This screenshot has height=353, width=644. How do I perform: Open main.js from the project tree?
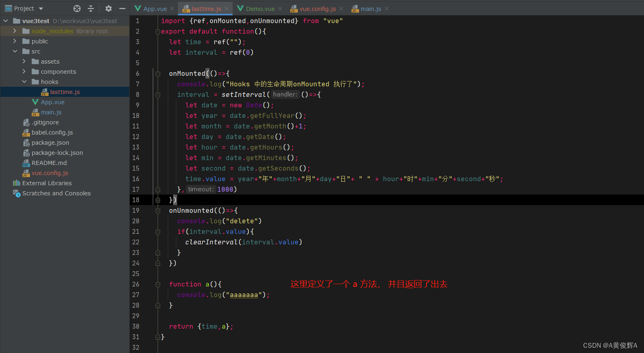(x=51, y=112)
